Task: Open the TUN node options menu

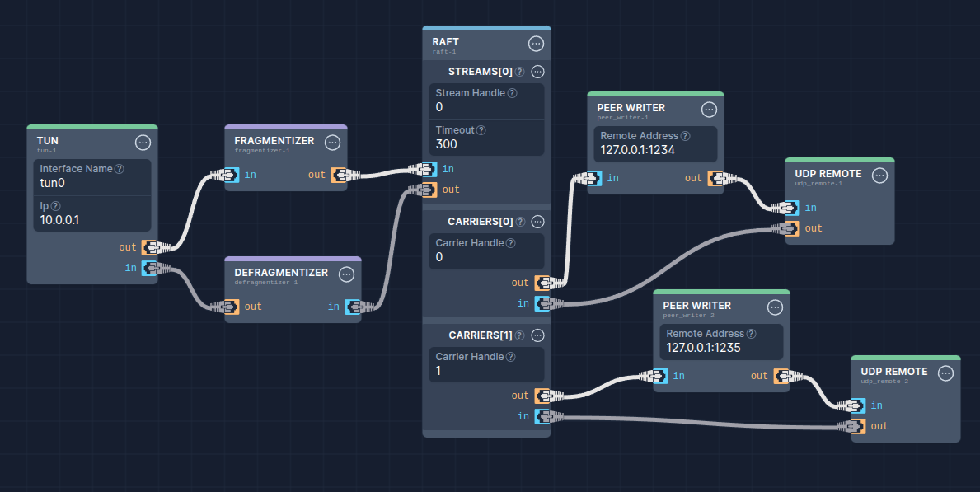Action: (x=143, y=143)
